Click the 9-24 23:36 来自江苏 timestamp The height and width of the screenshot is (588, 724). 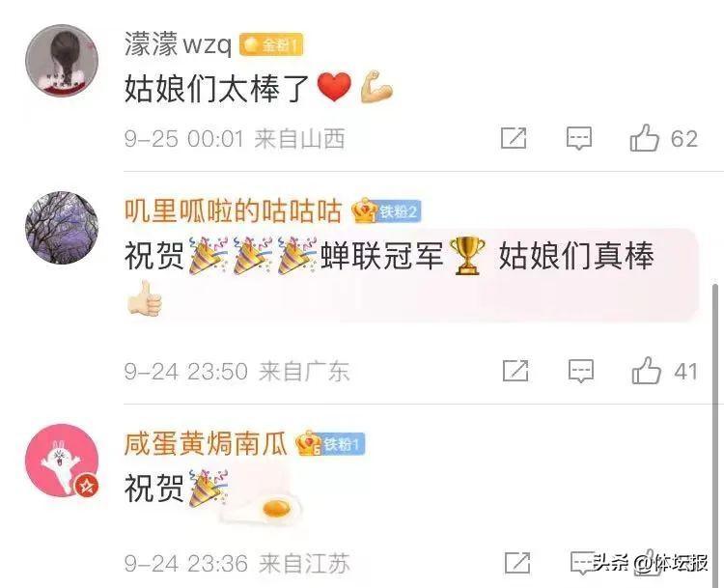pyautogui.click(x=237, y=563)
